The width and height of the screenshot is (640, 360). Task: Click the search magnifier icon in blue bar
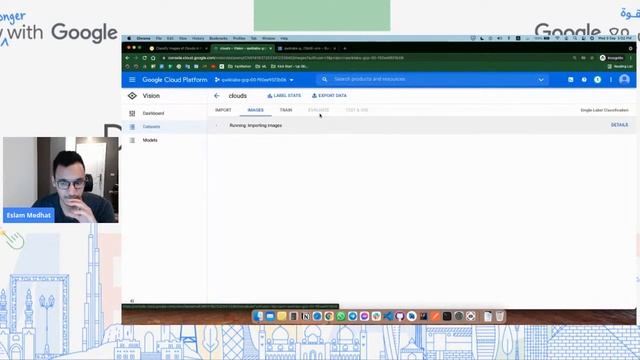(x=324, y=80)
